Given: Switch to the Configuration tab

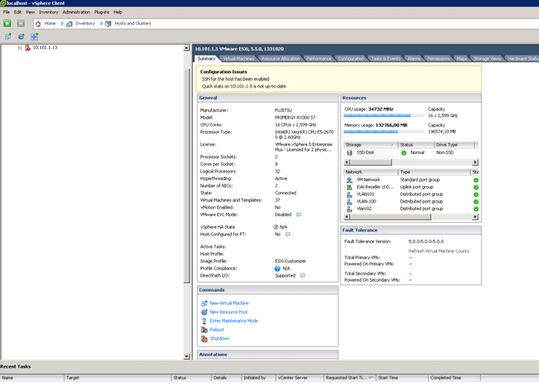Looking at the screenshot, I should point(351,59).
